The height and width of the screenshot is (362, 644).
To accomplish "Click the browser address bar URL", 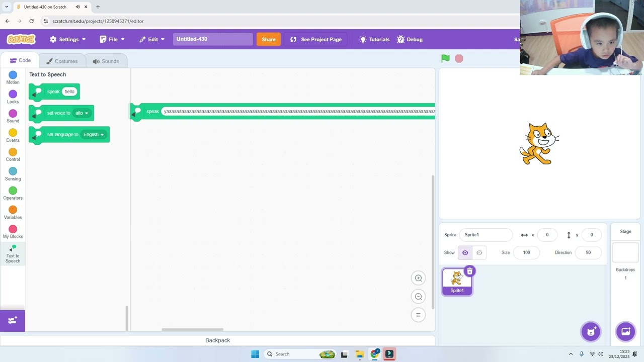I will (98, 21).
